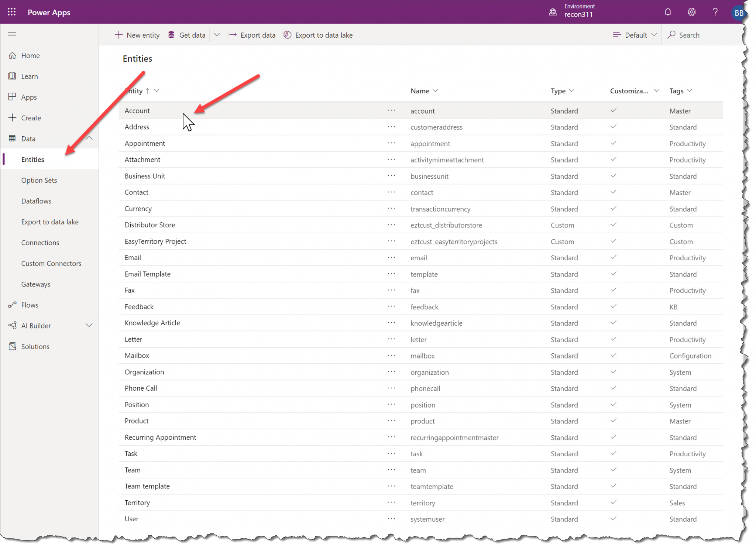The image size is (756, 549).
Task: Click the BB profile avatar
Action: point(739,12)
